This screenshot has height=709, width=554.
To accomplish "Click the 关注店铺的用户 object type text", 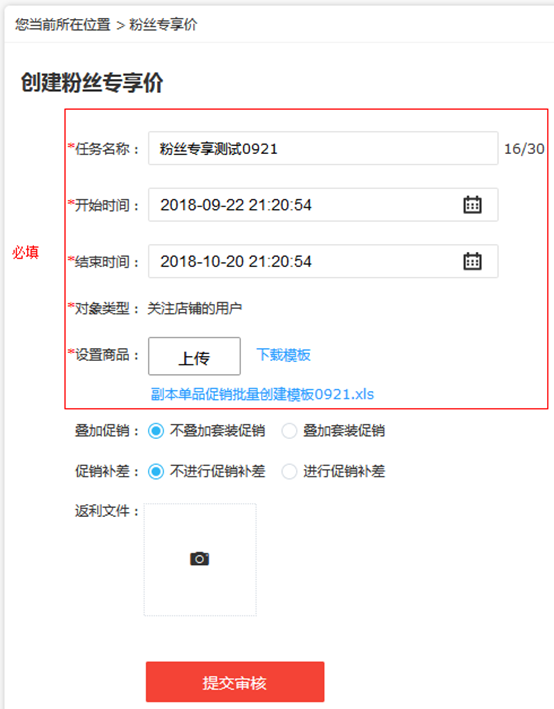I will (x=194, y=309).
